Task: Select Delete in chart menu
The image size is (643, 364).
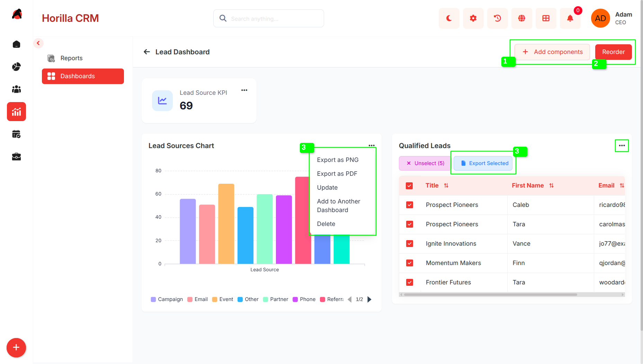Action: 326,224
